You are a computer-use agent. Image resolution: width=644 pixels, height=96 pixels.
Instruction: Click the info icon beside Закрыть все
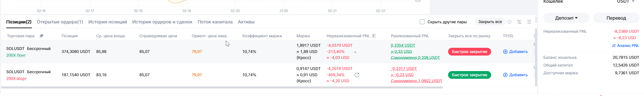coord(509,22)
